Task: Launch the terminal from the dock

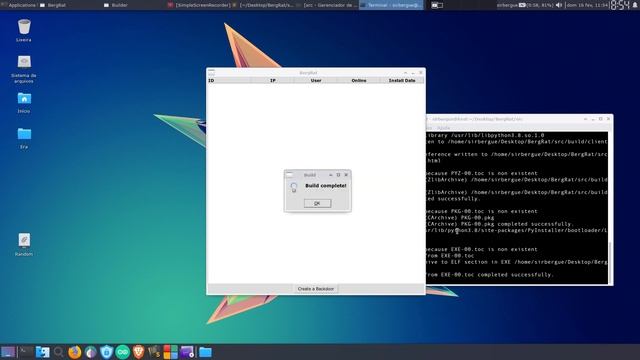Action: point(26,352)
